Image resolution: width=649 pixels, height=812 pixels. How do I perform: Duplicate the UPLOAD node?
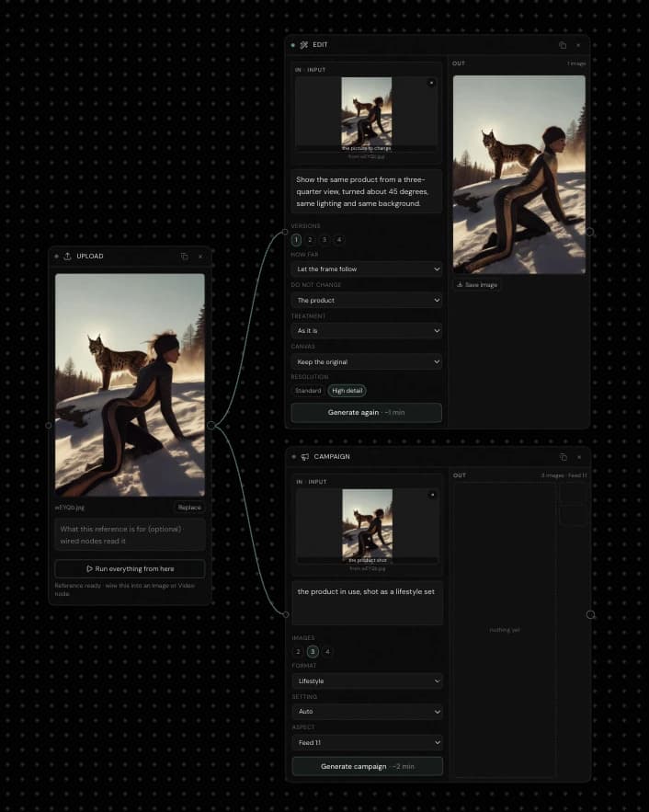click(x=184, y=257)
